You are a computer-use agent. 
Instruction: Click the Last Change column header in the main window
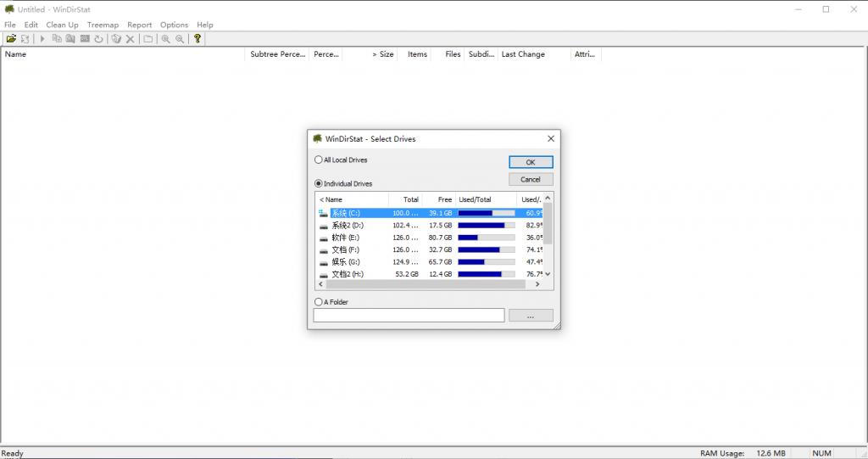tap(534, 54)
